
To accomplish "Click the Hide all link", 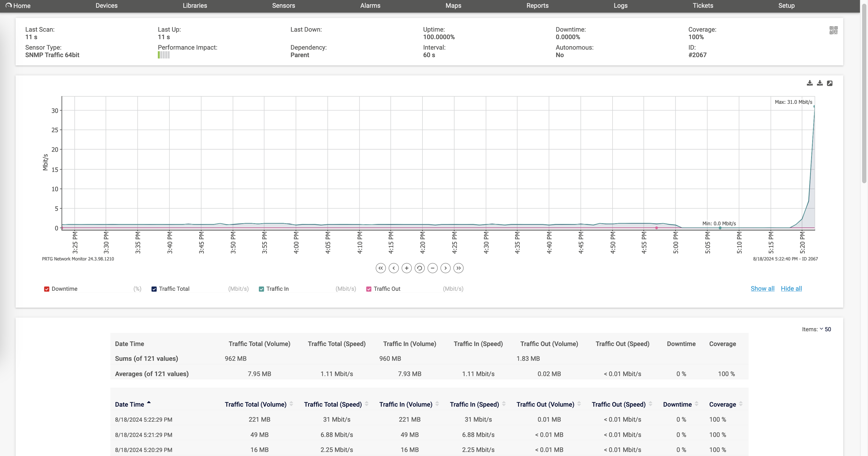I will [791, 289].
